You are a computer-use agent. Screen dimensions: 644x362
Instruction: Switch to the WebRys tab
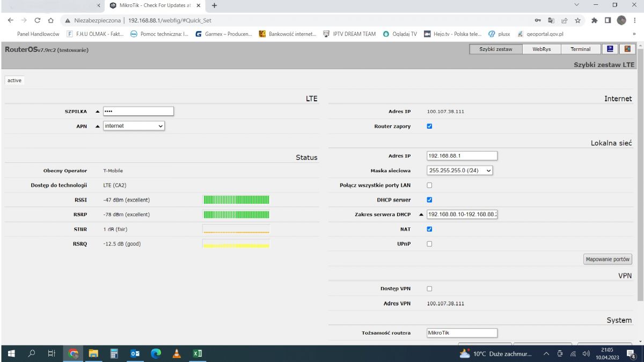(541, 49)
